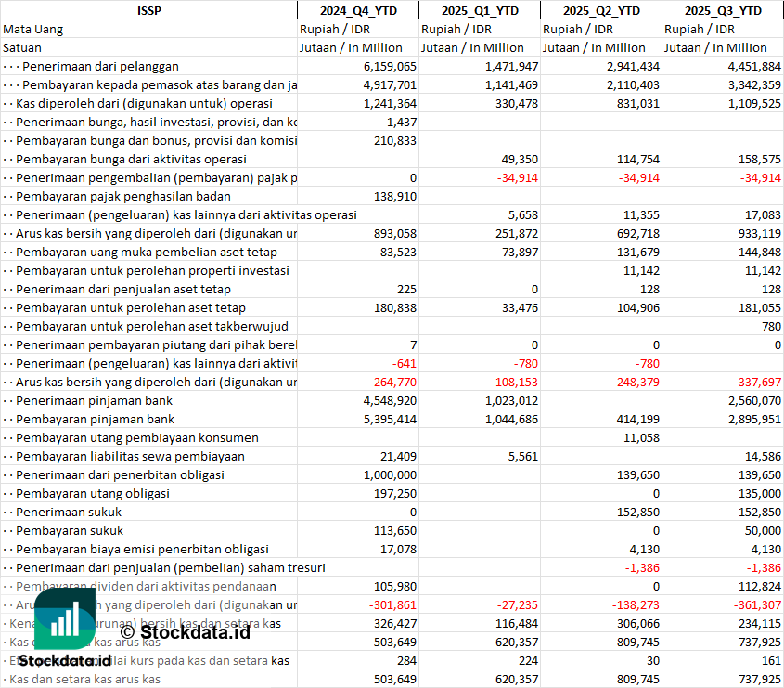Select cell value 4,548,920
Image resolution: width=784 pixels, height=688 pixels.
pyautogui.click(x=390, y=400)
